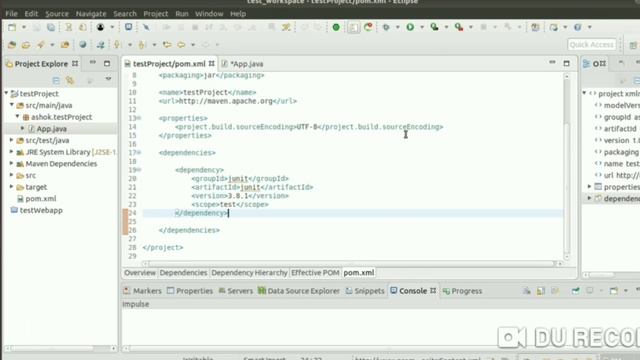The height and width of the screenshot is (360, 640).
Task: Expand properties node in Outline
Action: [589, 187]
